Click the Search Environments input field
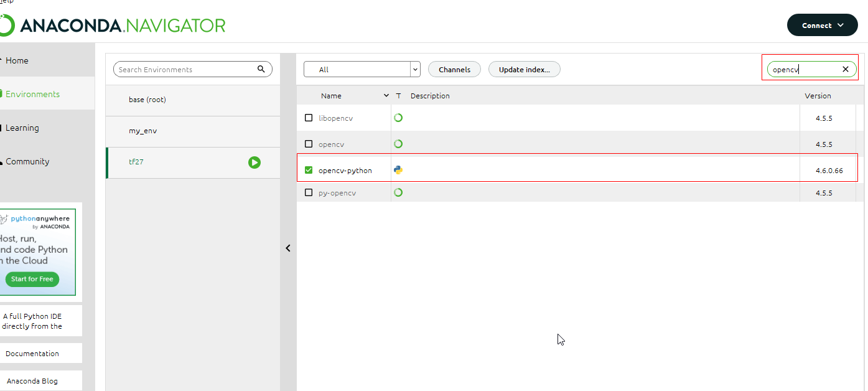 [x=192, y=69]
